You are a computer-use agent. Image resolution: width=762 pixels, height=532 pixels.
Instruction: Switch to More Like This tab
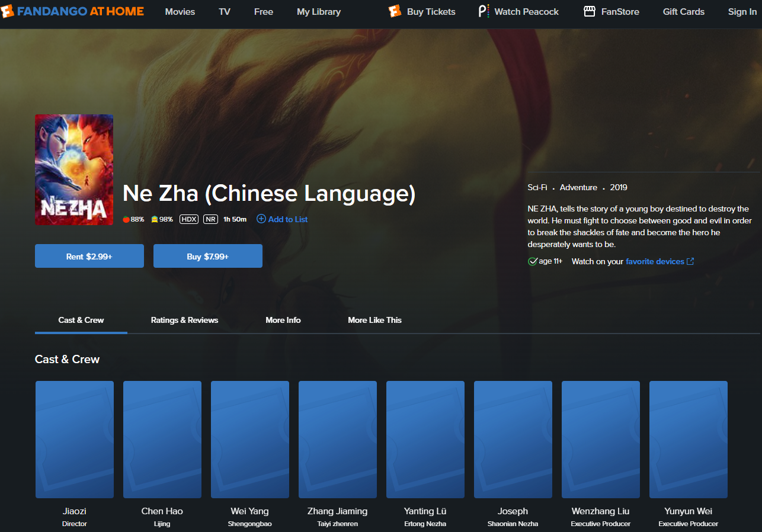click(x=374, y=320)
